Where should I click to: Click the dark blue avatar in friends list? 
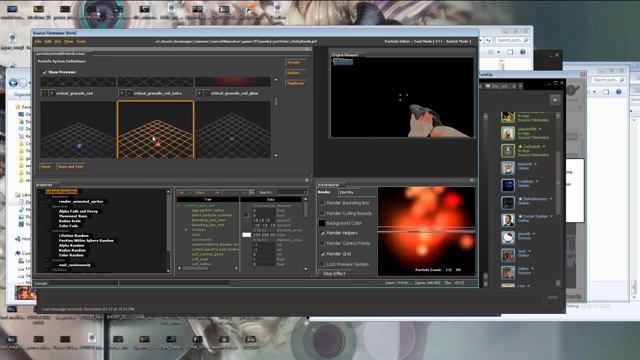[x=508, y=185]
